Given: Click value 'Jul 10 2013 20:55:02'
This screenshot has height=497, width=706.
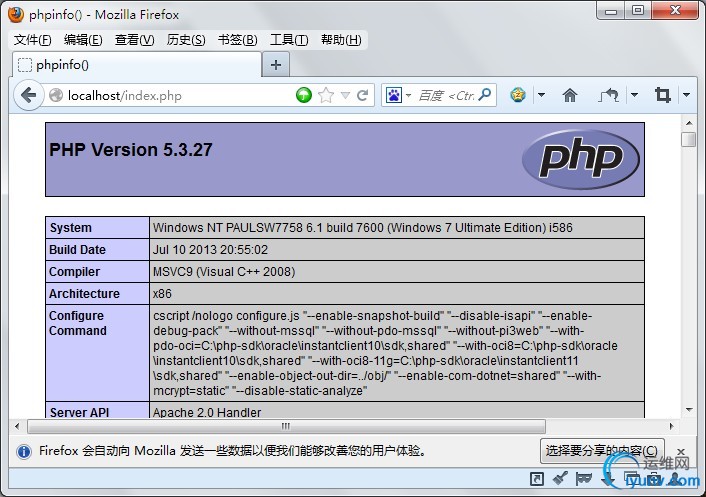Looking at the screenshot, I should tap(210, 250).
